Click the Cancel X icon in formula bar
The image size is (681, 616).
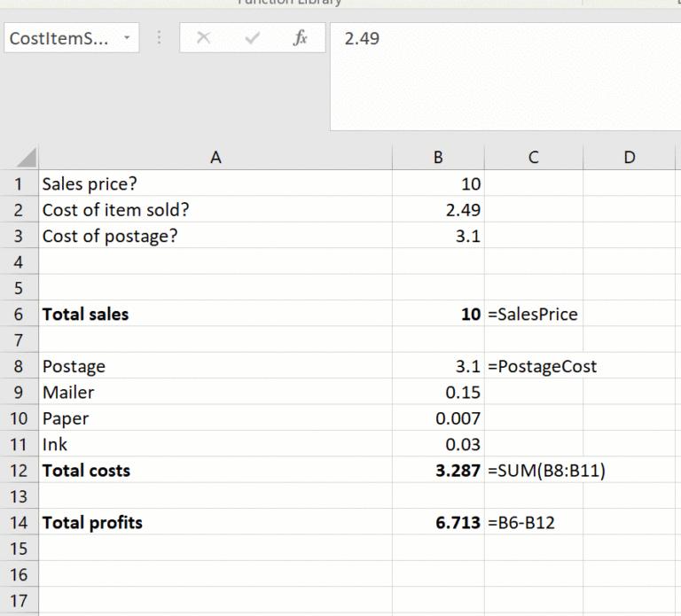coord(203,39)
